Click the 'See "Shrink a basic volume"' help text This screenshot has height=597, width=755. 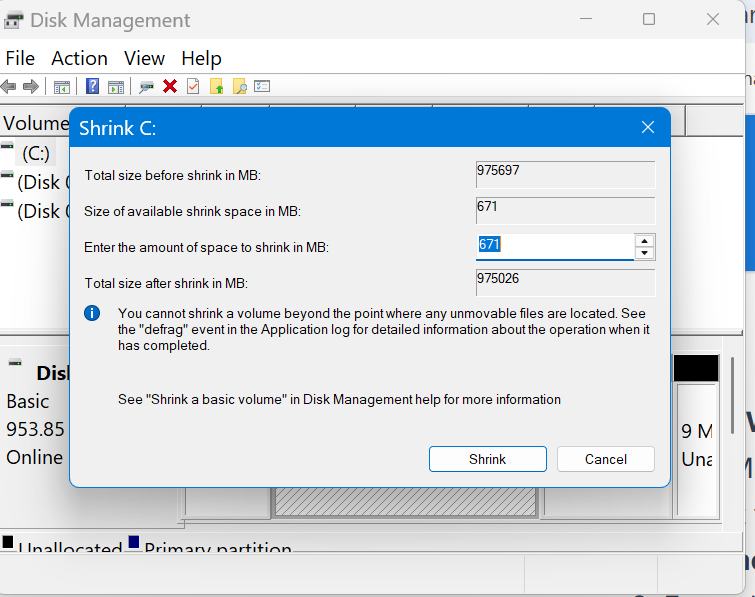339,400
